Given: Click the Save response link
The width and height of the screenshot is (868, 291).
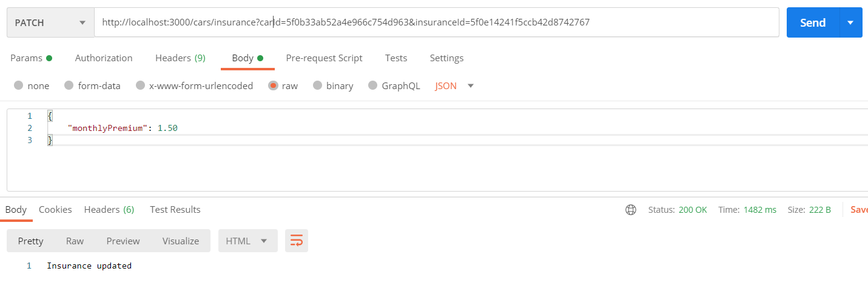Looking at the screenshot, I should (859, 210).
